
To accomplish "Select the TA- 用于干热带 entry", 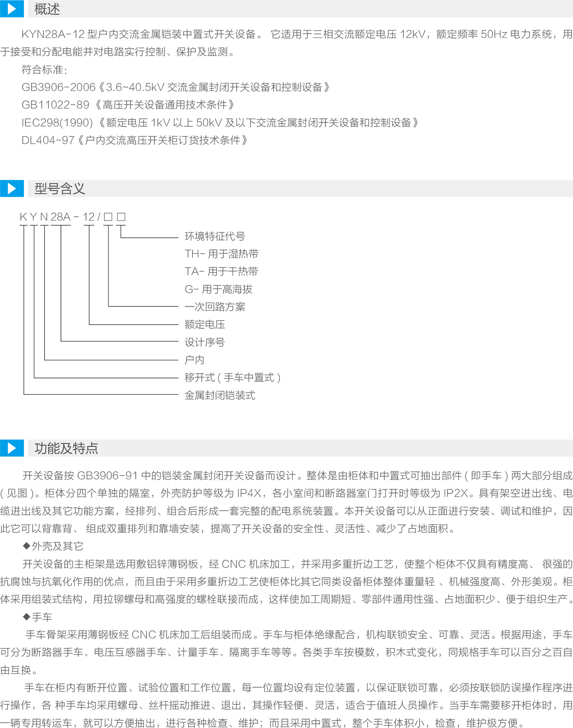I will point(221,272).
